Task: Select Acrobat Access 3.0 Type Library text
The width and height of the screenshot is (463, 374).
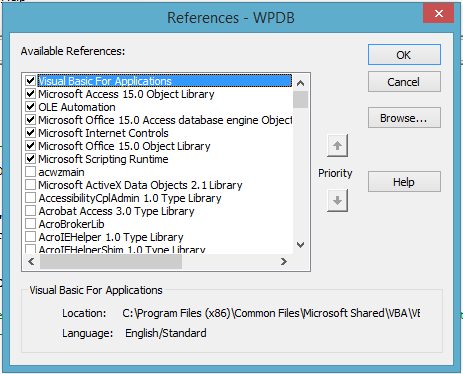Action: [x=116, y=211]
